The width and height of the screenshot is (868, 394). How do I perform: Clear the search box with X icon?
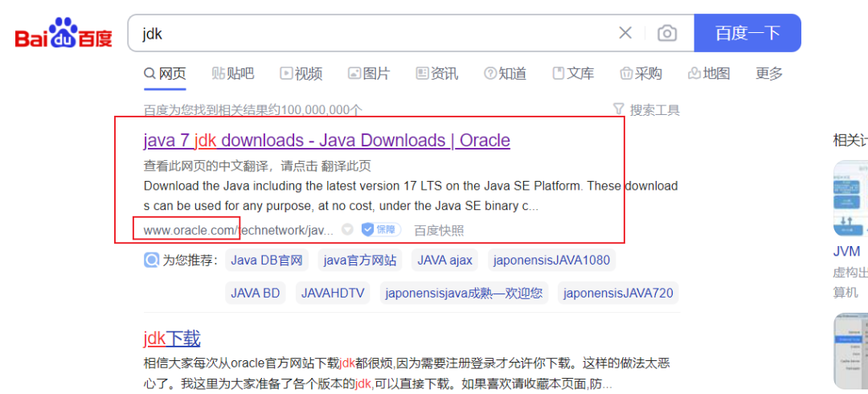(x=625, y=33)
